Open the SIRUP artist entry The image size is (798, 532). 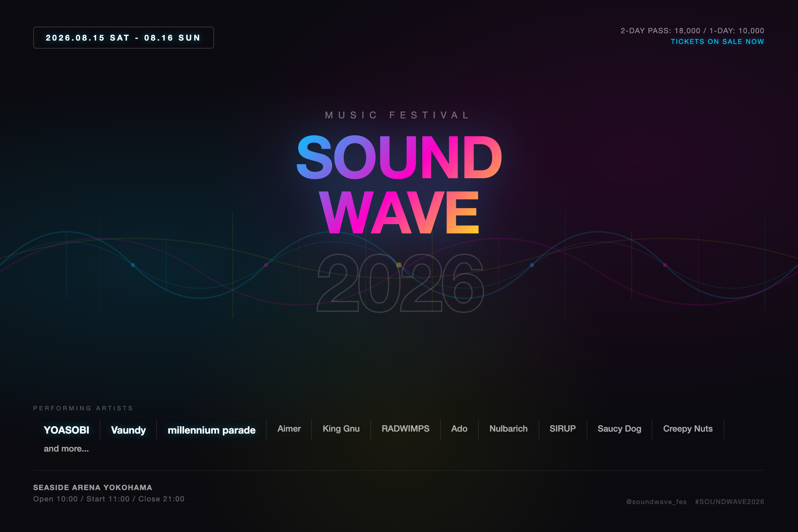[562, 429]
